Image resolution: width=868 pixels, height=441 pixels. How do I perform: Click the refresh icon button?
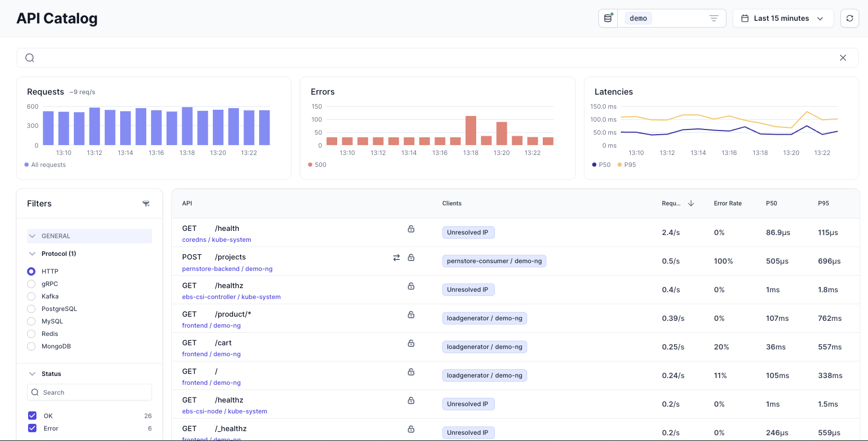pyautogui.click(x=849, y=18)
